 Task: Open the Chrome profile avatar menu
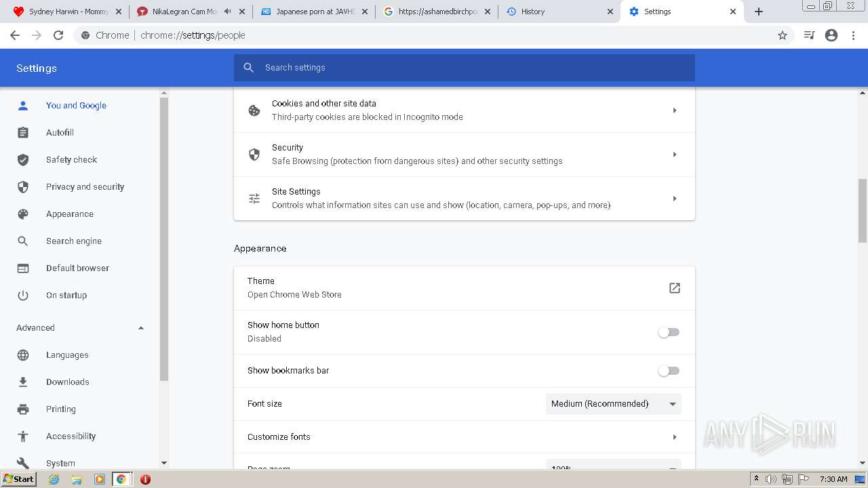(831, 35)
